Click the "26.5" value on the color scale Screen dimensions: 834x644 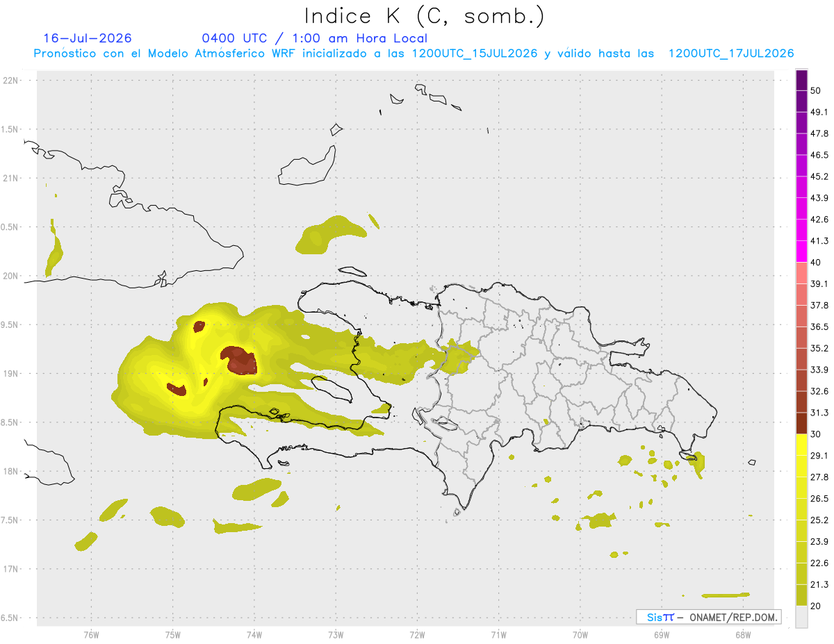point(820,499)
